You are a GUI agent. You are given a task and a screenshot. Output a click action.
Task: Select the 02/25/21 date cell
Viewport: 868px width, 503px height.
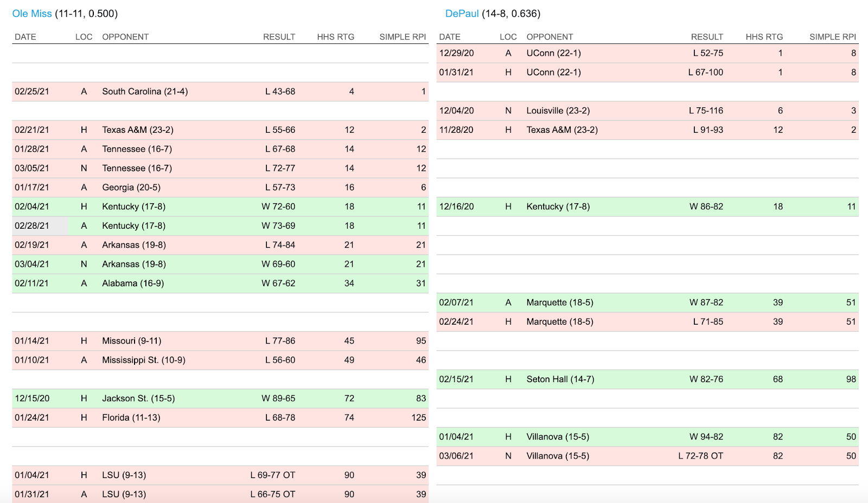(x=32, y=92)
